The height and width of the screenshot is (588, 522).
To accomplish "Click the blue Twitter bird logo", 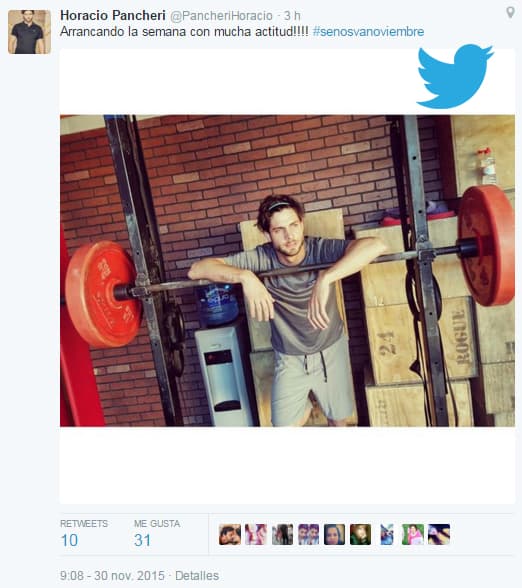I will [455, 76].
